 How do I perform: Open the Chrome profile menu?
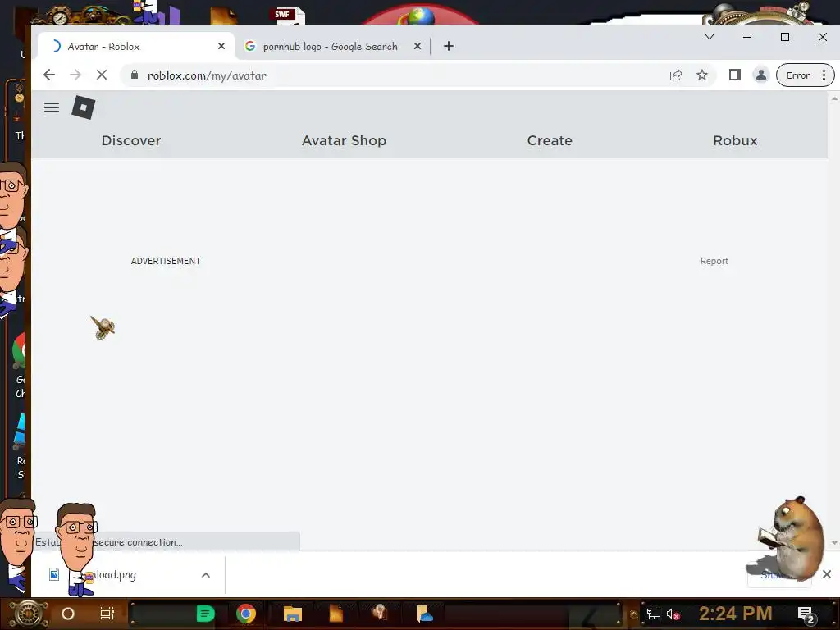pyautogui.click(x=760, y=75)
